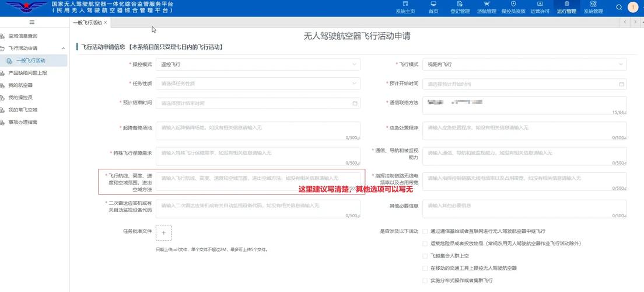Click the plus box to upload 任务批准文件

(163, 233)
